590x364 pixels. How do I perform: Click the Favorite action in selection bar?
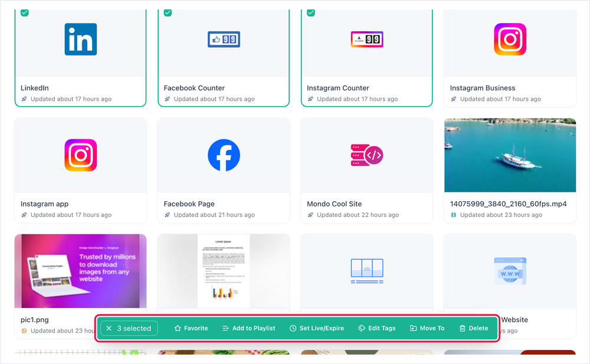tap(191, 328)
